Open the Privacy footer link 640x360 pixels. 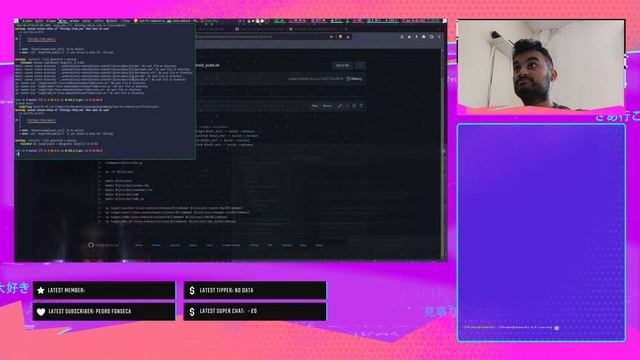pos(156,245)
